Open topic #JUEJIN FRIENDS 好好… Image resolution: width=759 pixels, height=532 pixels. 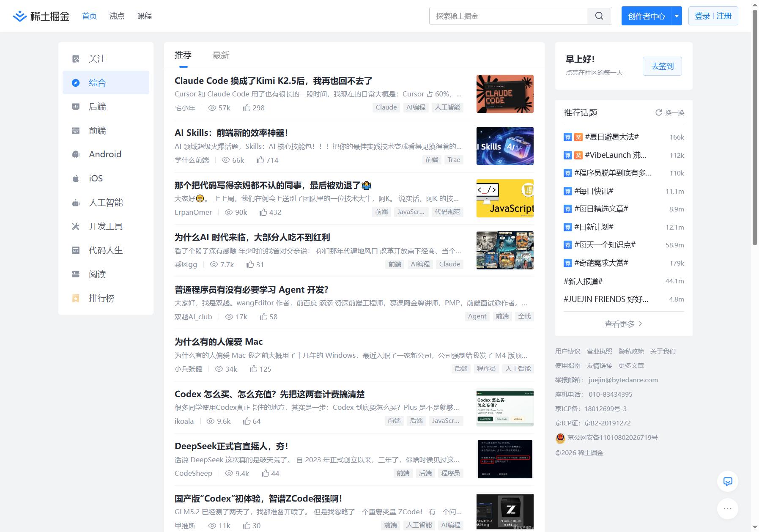606,299
